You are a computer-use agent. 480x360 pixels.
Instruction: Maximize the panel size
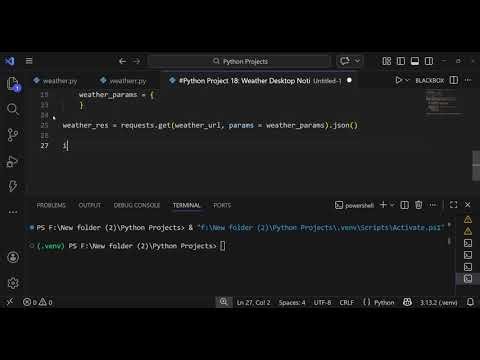pos(453,205)
